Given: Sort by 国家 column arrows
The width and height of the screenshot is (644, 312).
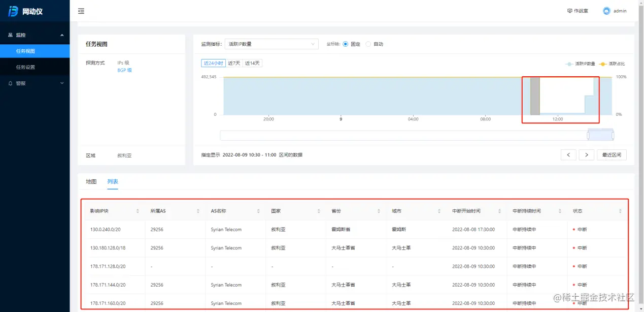Looking at the screenshot, I should click(x=319, y=211).
